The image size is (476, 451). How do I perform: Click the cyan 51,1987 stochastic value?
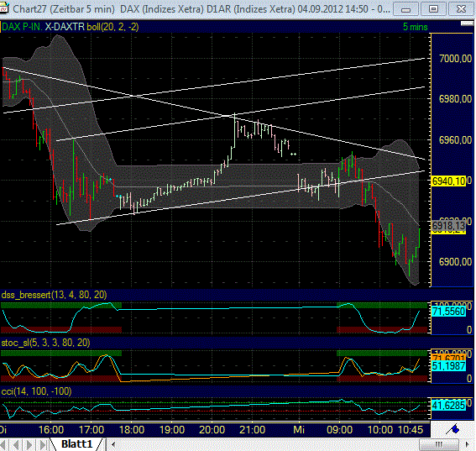(448, 366)
